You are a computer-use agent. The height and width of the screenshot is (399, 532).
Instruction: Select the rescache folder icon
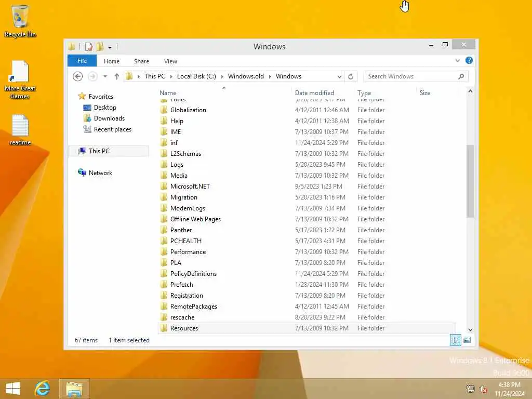coord(164,317)
